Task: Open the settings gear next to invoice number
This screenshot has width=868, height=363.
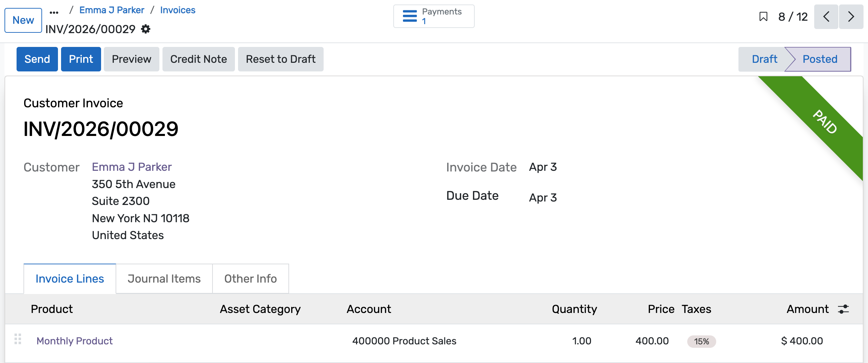Action: tap(145, 29)
